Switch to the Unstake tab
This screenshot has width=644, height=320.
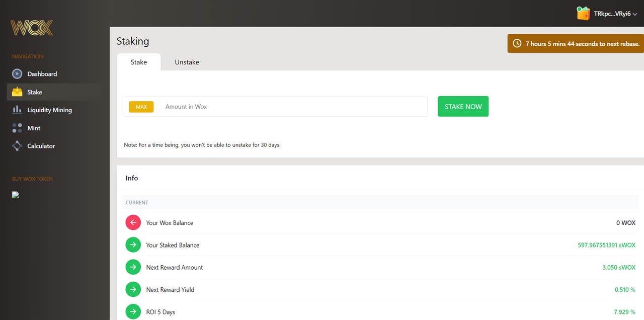pos(187,62)
